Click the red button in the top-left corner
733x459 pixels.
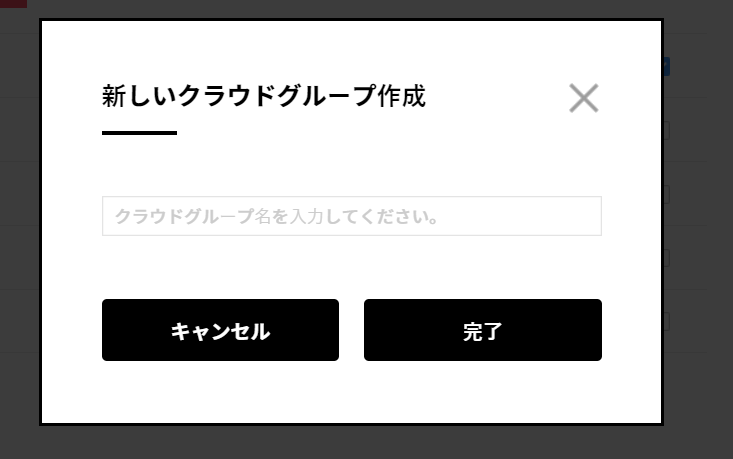coord(13,4)
